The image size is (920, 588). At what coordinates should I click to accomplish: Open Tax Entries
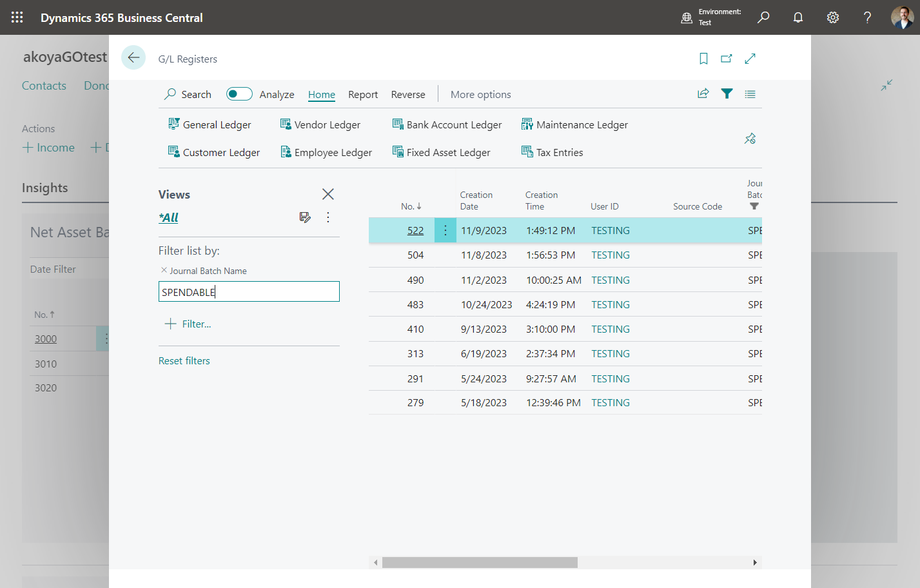coord(553,152)
